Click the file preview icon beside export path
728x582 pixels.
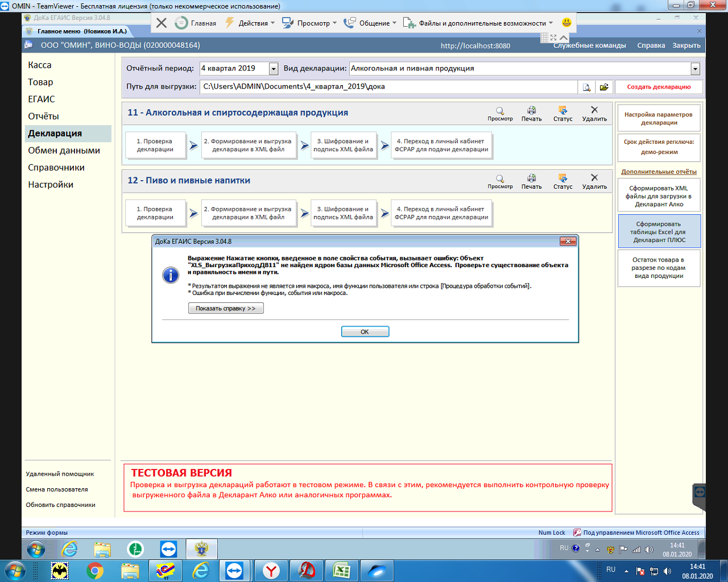(586, 87)
